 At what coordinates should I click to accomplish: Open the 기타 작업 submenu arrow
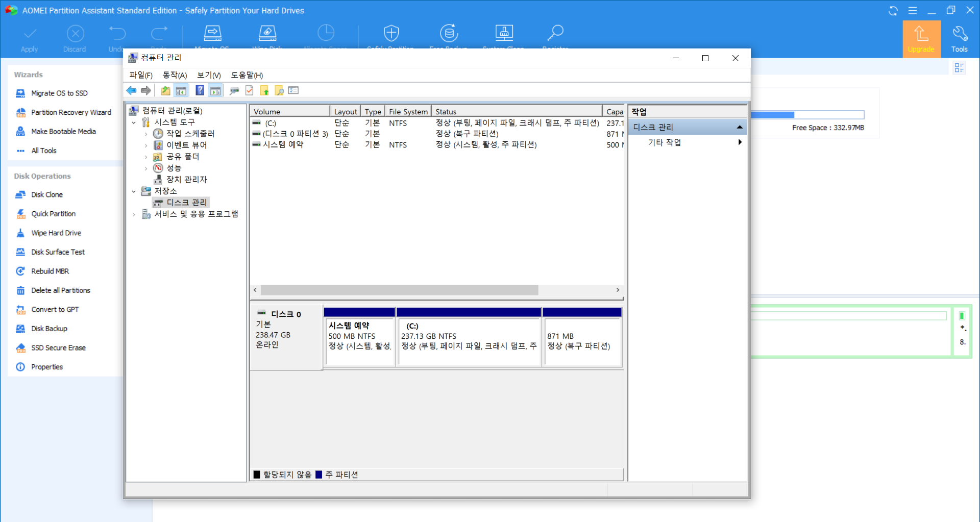pos(740,142)
